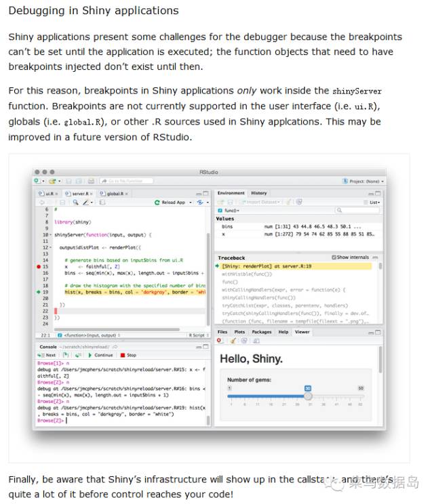
Task: Select [Shiny: renderPlot] at server.R:19 traceback entry
Action: [294, 266]
